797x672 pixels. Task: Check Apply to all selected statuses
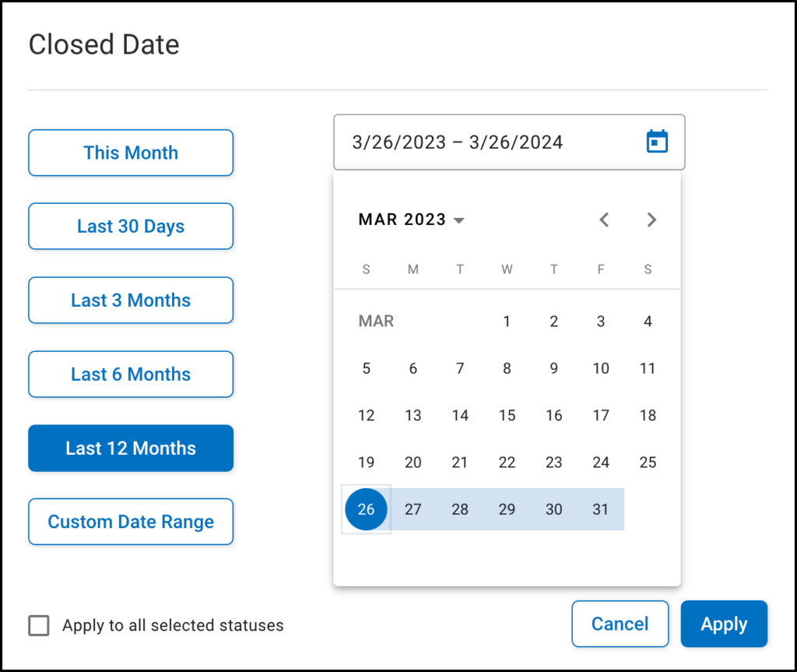(39, 625)
